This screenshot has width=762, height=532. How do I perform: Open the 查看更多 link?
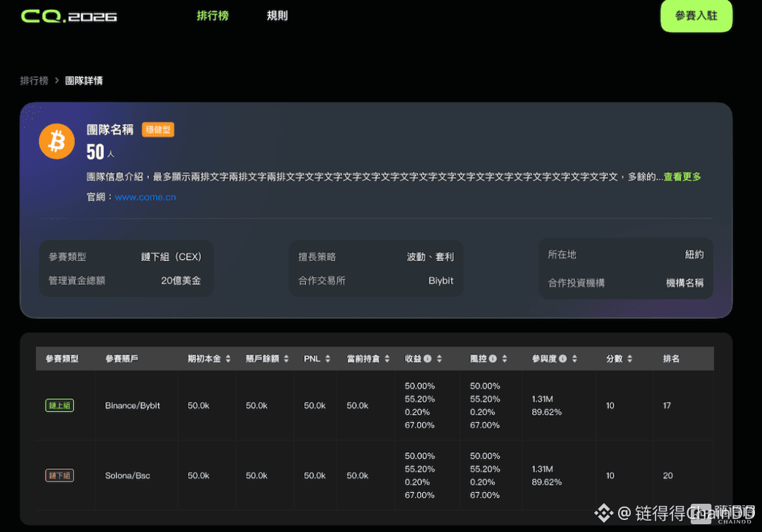681,176
